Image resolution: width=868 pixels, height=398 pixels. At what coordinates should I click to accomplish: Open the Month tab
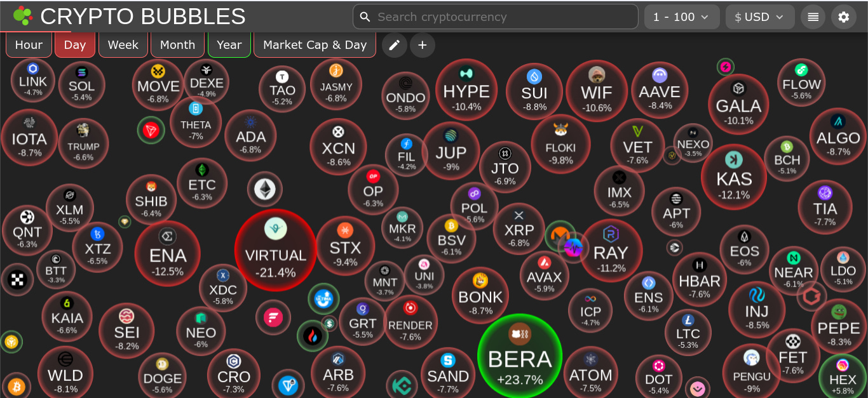[x=178, y=44]
